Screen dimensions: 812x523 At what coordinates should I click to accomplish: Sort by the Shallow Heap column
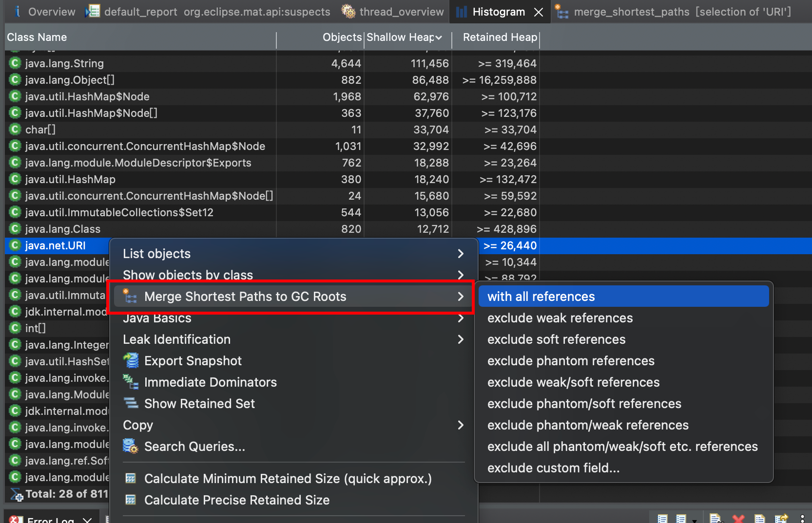pos(407,37)
